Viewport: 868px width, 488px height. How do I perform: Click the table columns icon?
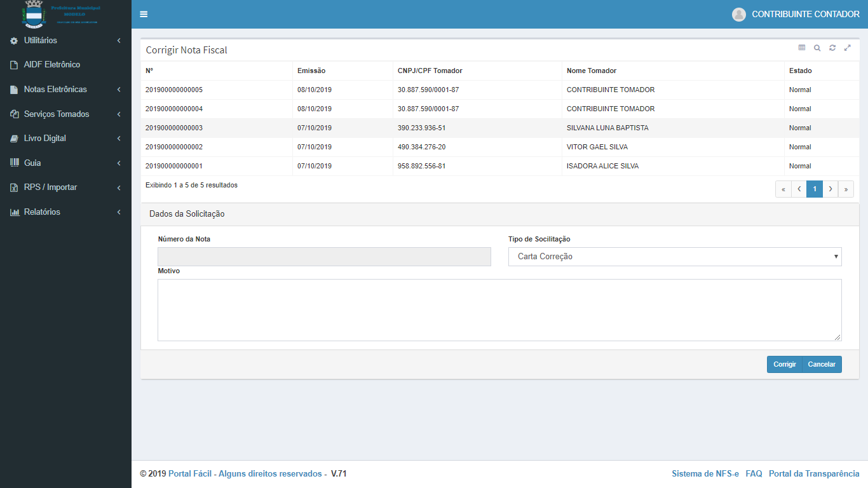pyautogui.click(x=802, y=48)
